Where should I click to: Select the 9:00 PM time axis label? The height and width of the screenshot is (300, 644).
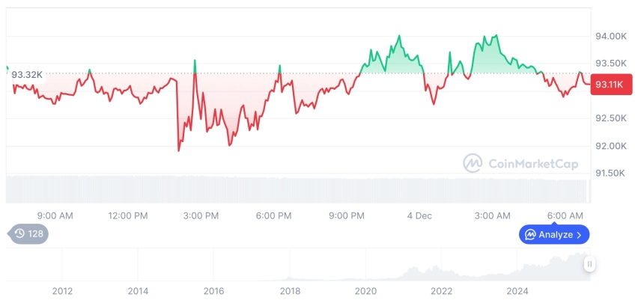[347, 215]
